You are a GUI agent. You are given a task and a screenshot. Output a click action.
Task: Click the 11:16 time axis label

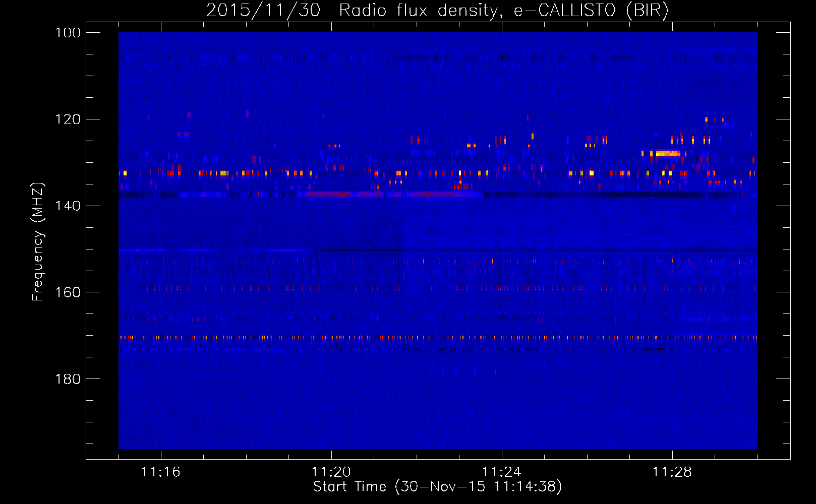[161, 472]
